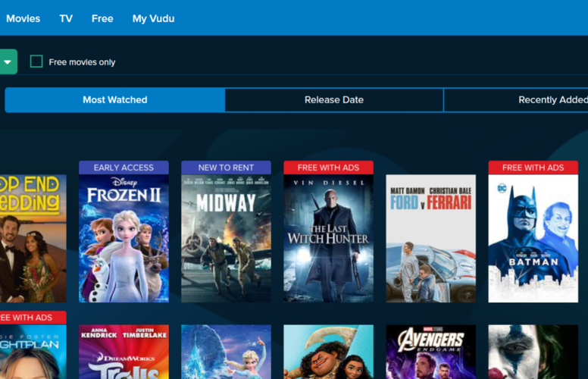Image resolution: width=588 pixels, height=379 pixels.
Task: Open the Frozen II movie poster
Action: pos(124,238)
